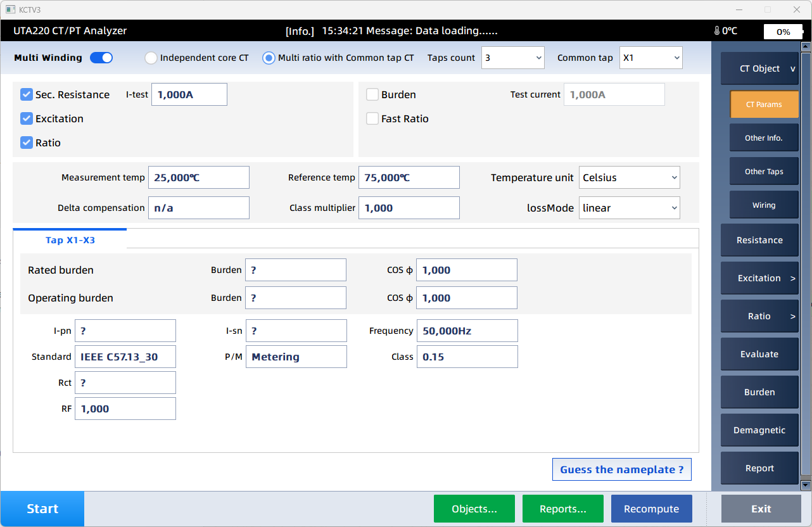
Task: Open the Wiring page
Action: pyautogui.click(x=764, y=205)
